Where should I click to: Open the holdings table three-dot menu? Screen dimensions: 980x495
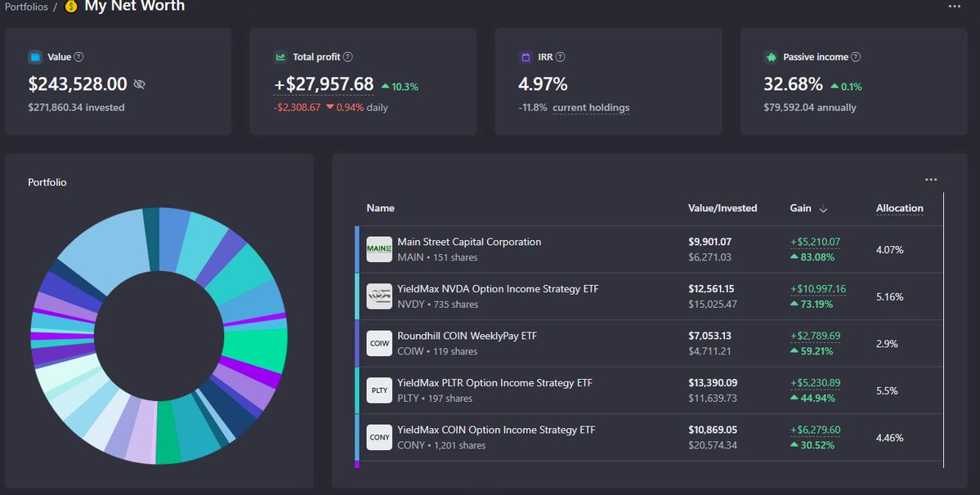tap(931, 180)
